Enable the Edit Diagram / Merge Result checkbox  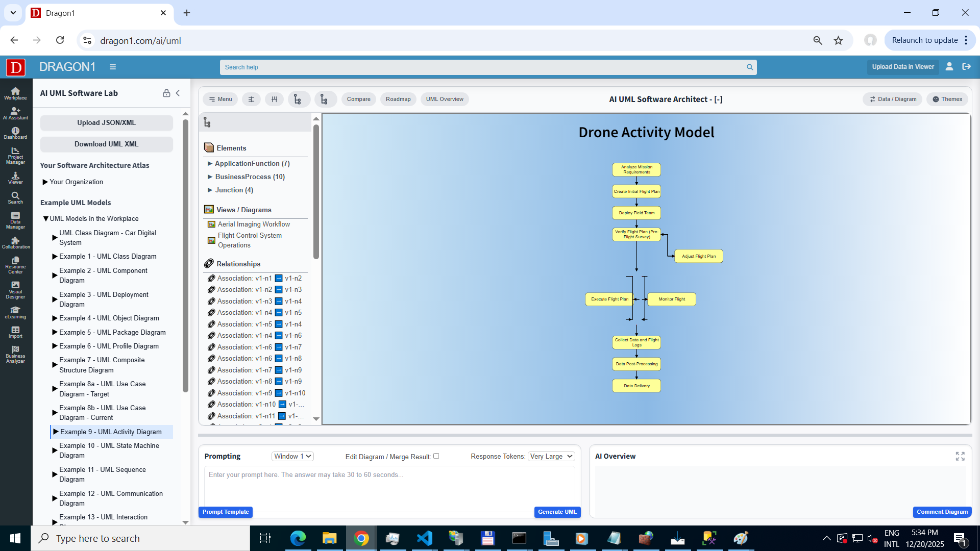point(436,456)
